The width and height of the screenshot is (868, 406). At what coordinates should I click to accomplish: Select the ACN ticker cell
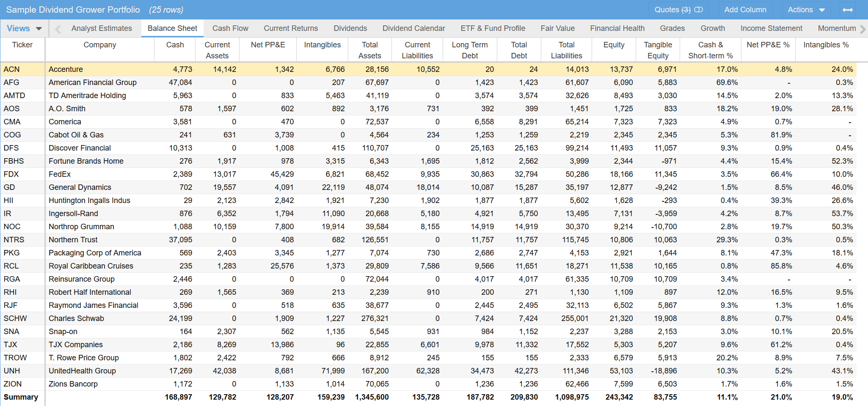point(22,69)
